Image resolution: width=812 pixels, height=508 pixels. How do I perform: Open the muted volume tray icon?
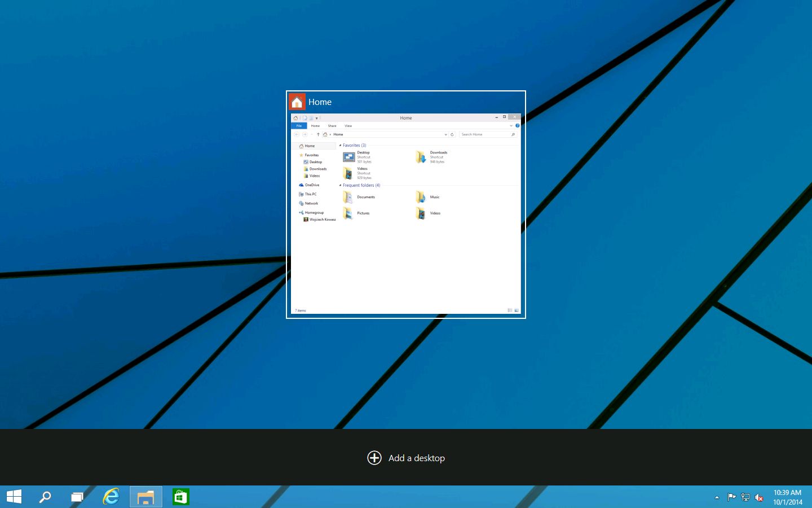coord(759,497)
